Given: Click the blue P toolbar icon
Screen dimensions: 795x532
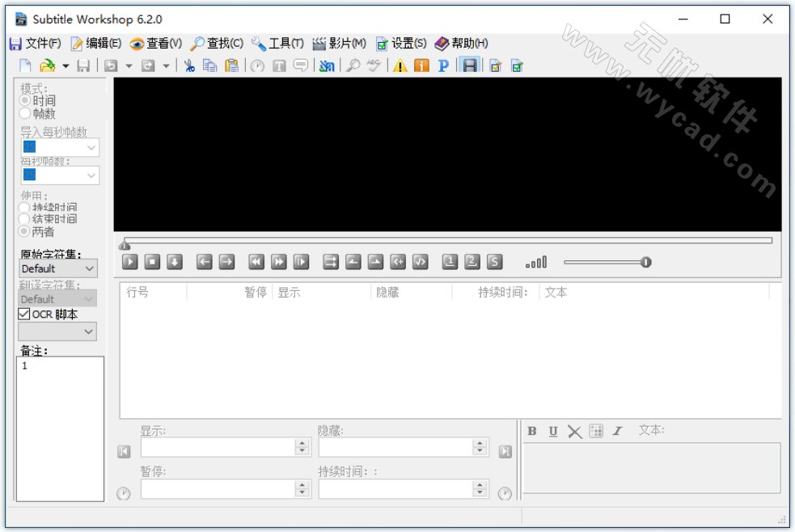Looking at the screenshot, I should 443,65.
